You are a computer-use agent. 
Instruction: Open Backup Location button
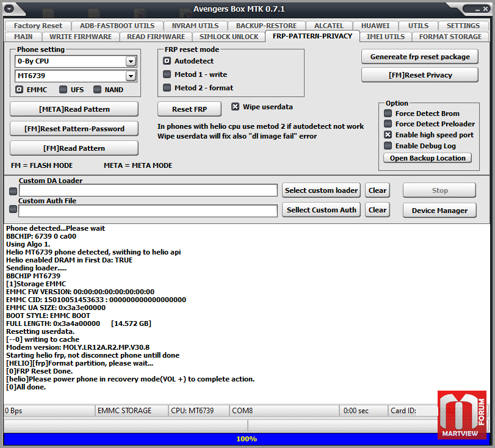(x=428, y=158)
